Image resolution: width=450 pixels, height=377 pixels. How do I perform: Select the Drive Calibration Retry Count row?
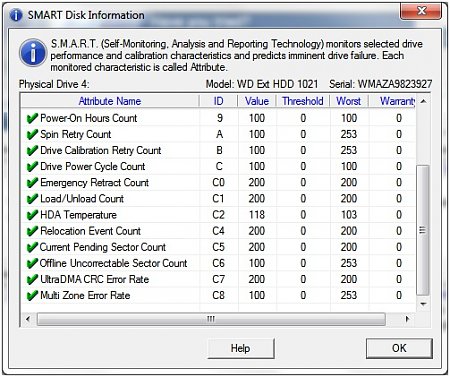[x=218, y=150]
